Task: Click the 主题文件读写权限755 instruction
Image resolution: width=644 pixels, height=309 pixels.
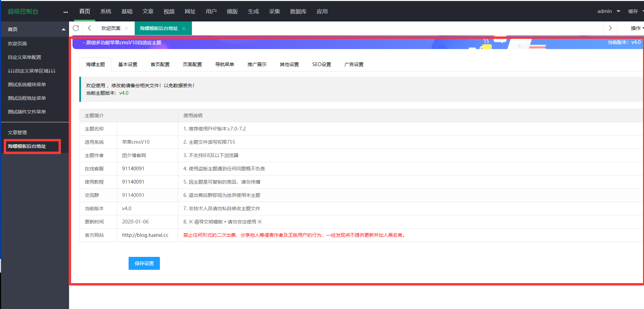Action: point(209,142)
